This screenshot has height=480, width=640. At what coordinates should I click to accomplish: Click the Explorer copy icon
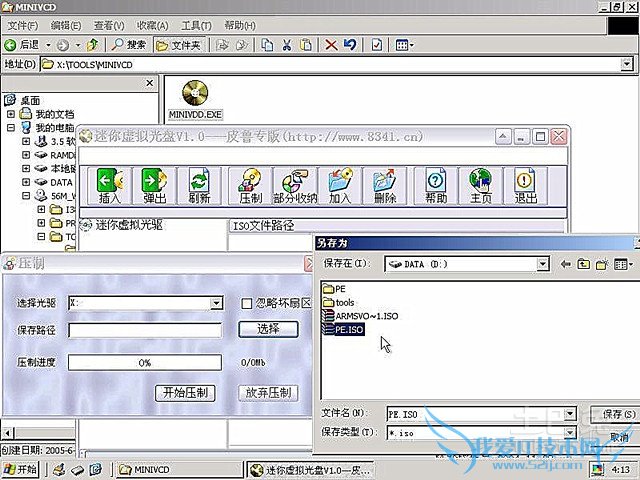pyautogui.click(x=267, y=45)
